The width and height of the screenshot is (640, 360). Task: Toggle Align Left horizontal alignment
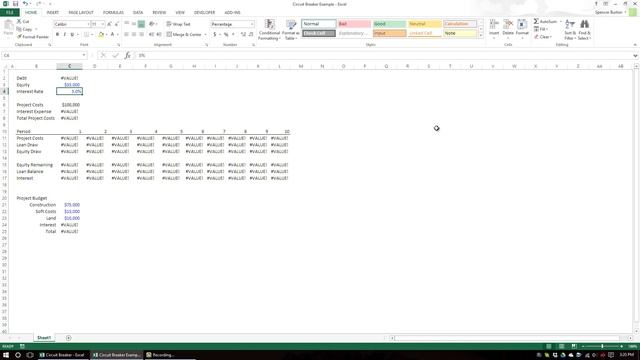click(x=127, y=35)
